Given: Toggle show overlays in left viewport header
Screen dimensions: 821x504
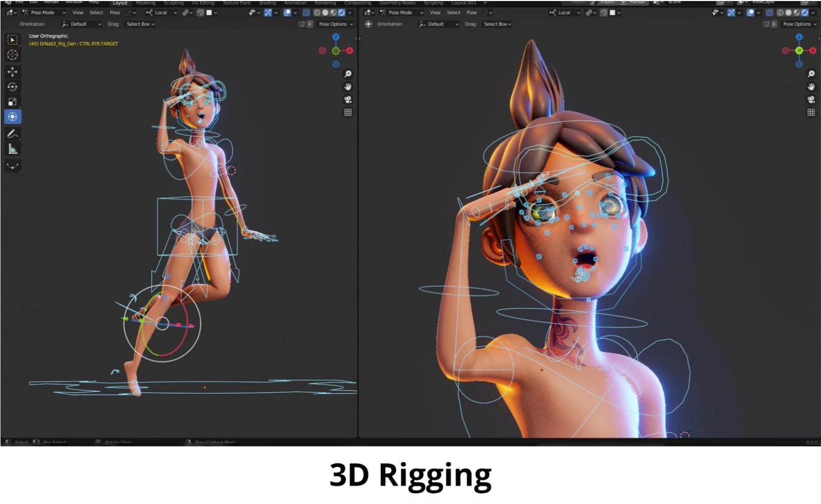Looking at the screenshot, I should [287, 12].
